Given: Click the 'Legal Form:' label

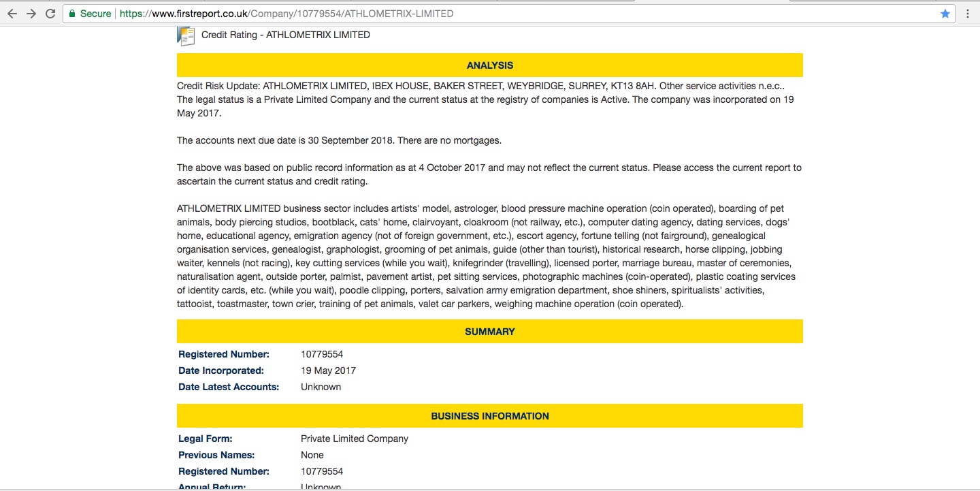Looking at the screenshot, I should 206,439.
